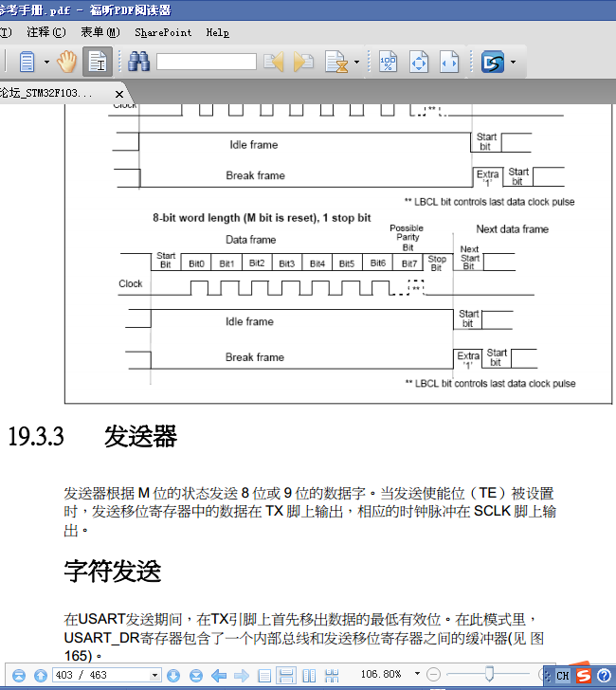Screen dimensions: 616x690
Task: Go to the next page
Action: pyautogui.click(x=173, y=675)
